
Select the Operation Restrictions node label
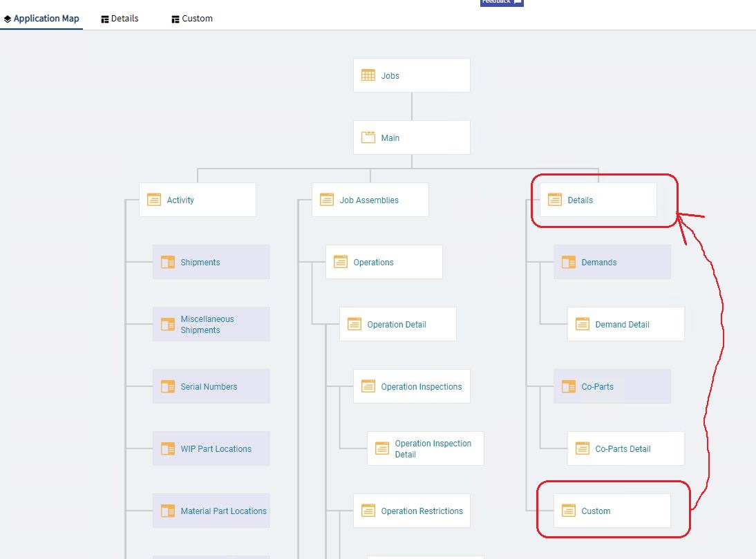[422, 511]
